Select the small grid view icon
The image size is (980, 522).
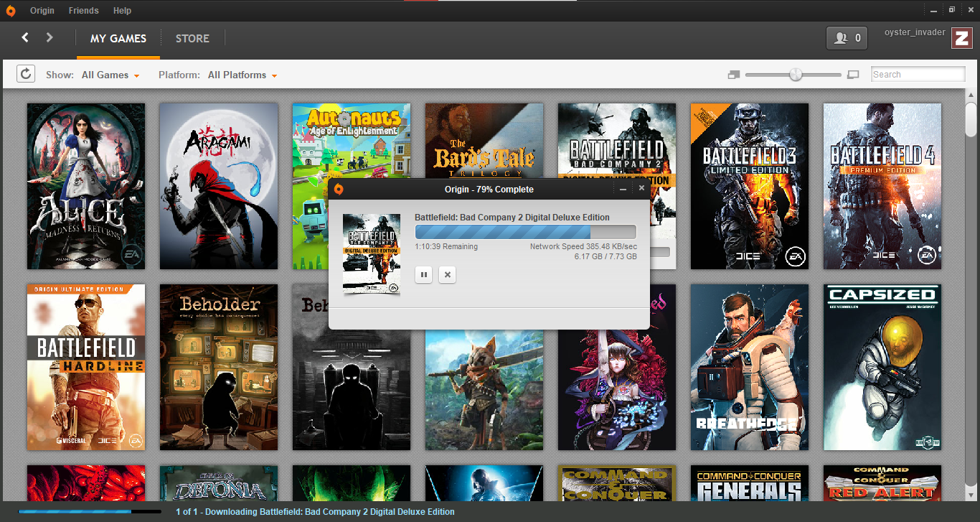click(x=733, y=74)
